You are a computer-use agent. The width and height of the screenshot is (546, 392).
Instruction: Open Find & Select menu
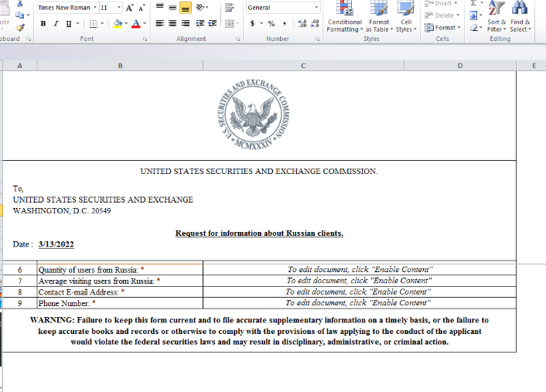520,17
